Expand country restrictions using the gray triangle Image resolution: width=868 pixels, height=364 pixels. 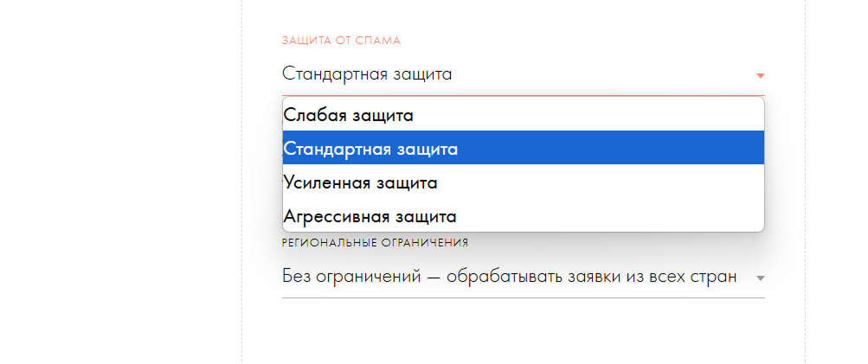[x=760, y=278]
